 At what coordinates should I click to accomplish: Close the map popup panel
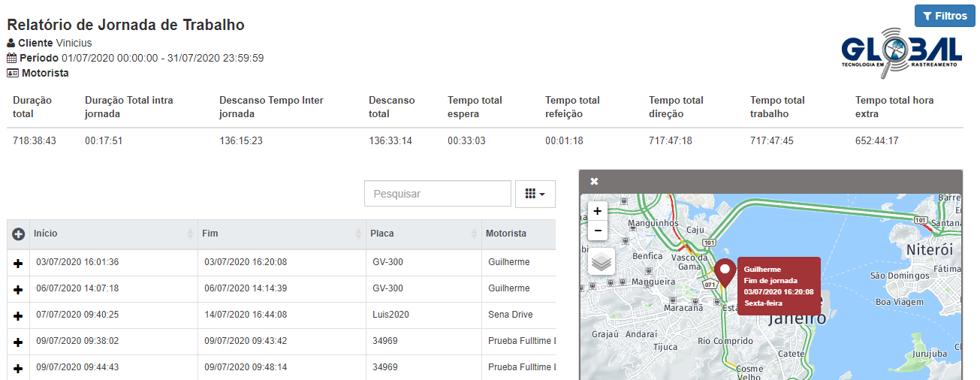click(594, 182)
